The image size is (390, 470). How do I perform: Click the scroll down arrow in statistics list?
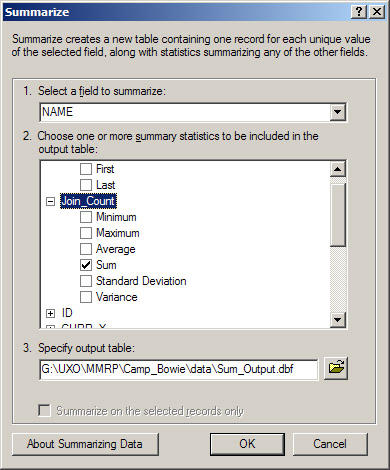click(338, 320)
